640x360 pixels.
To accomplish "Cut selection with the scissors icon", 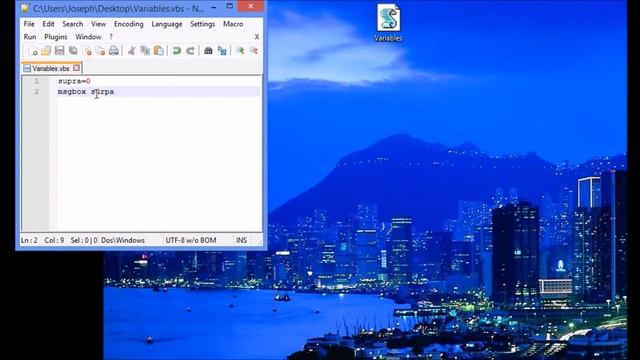I will (131, 51).
